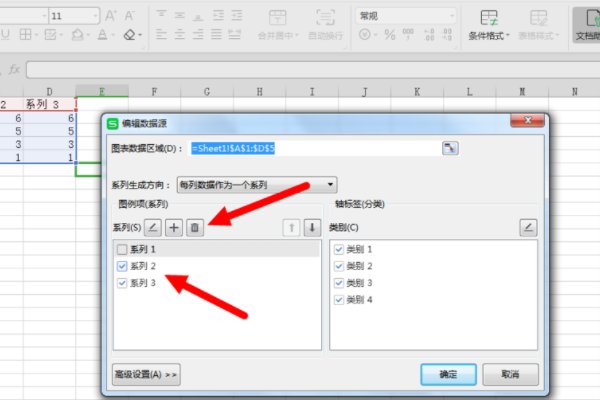Click the top align icon
Screen dimensions: 600x400
(x=161, y=15)
